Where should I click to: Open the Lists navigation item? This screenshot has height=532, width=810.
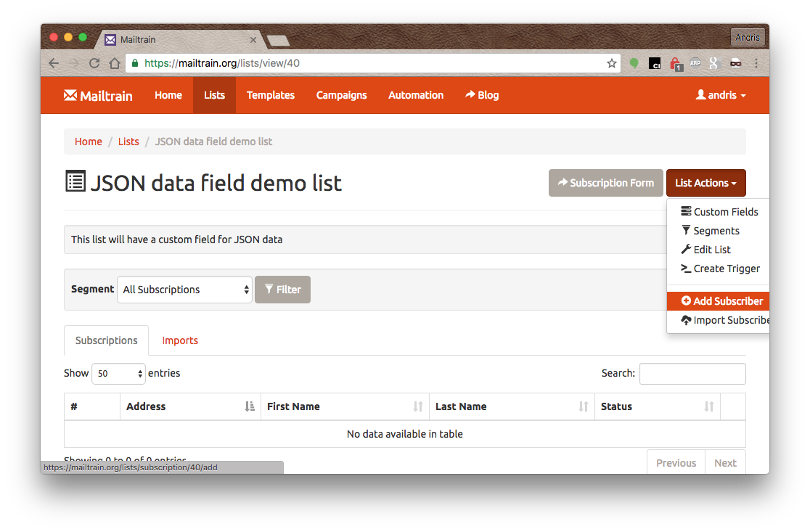pos(214,95)
